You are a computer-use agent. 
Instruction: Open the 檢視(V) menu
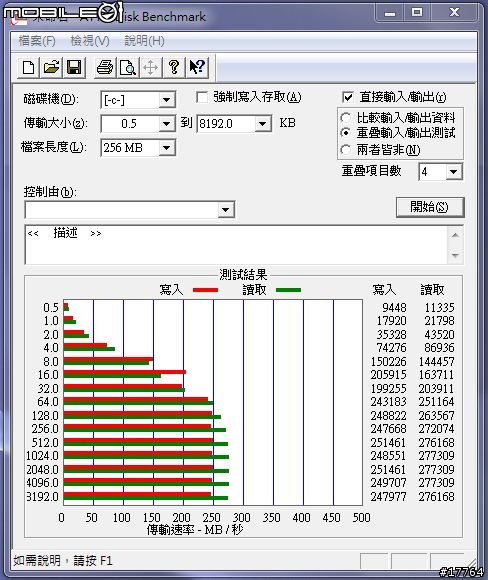(x=90, y=41)
